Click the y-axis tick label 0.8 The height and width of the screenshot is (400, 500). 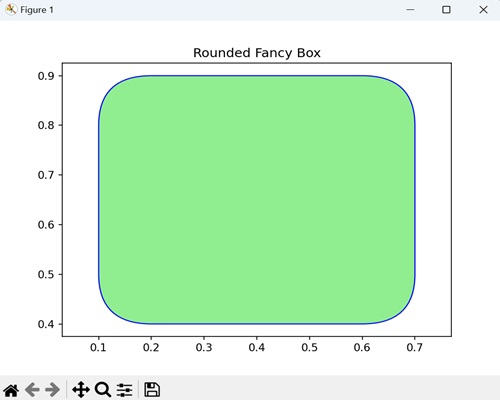(46, 125)
